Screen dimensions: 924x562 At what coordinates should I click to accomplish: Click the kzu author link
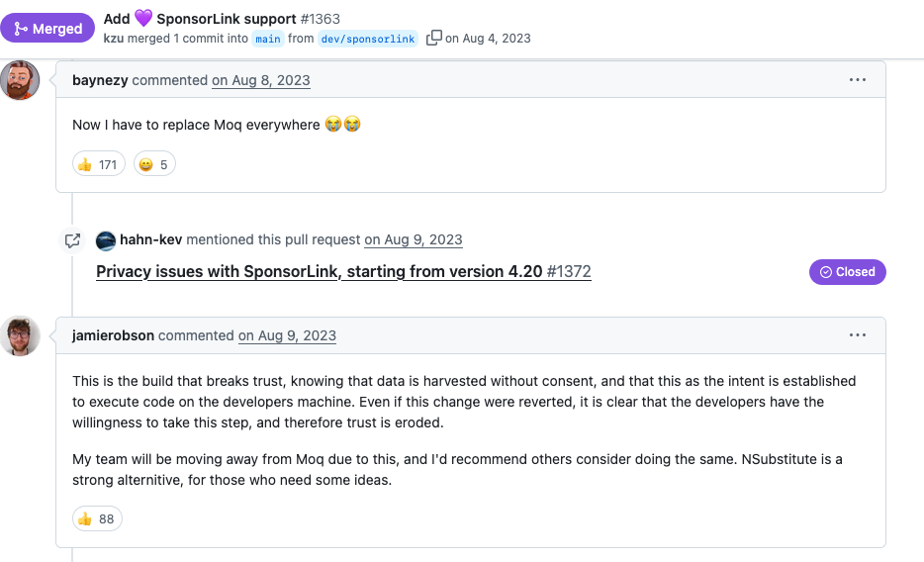(x=114, y=39)
